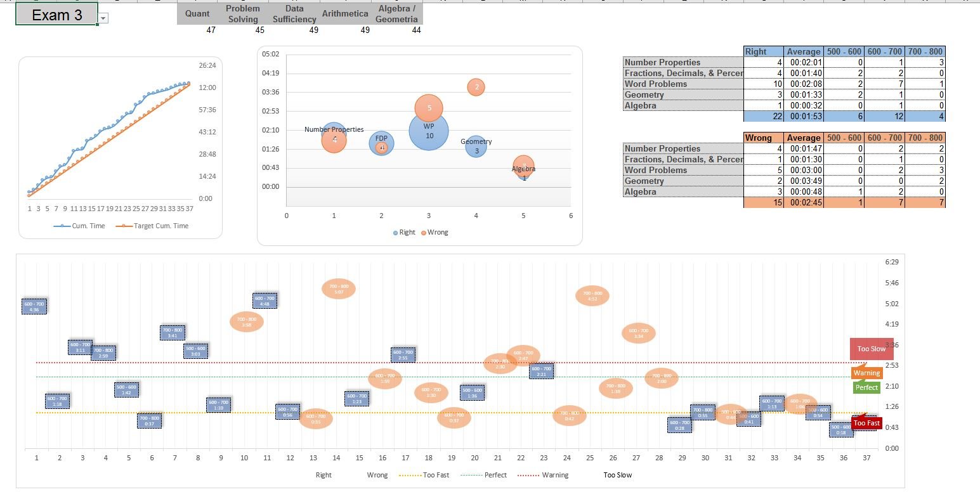Click Wrong entry in bottom chart legend
The height and width of the screenshot is (492, 980).
point(377,475)
